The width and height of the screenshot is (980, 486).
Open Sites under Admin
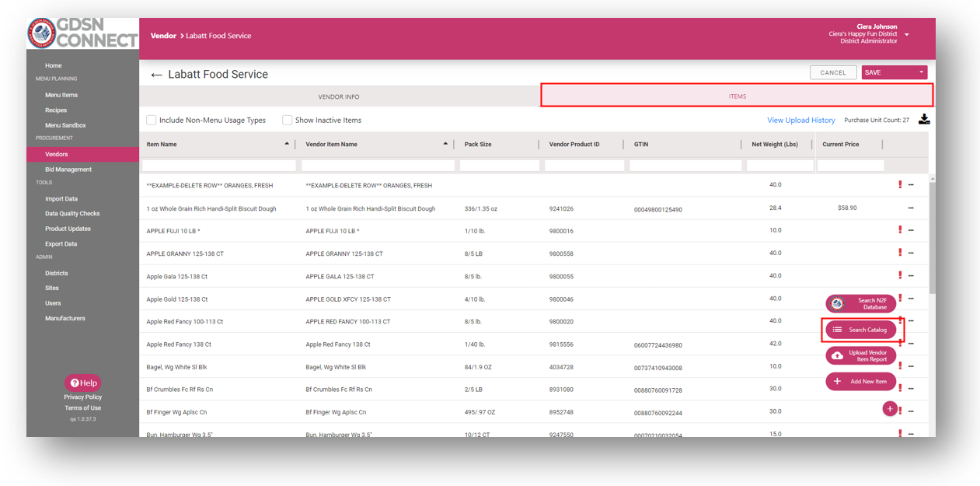coord(52,288)
